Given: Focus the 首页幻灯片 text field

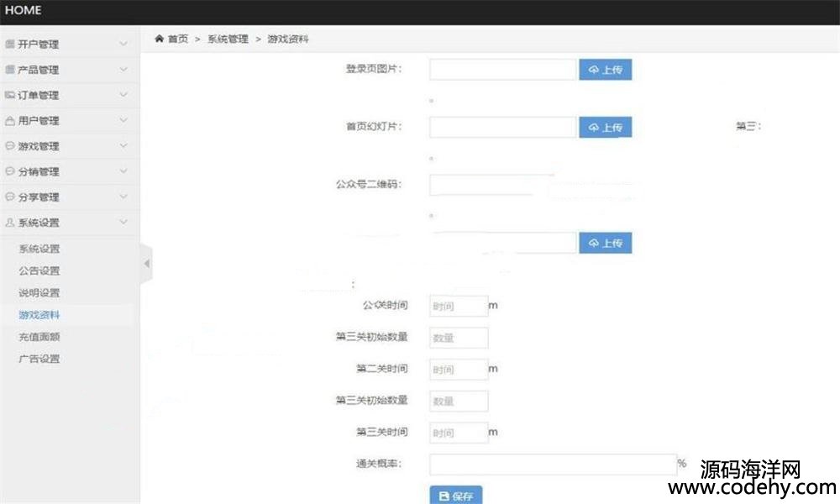Looking at the screenshot, I should pyautogui.click(x=502, y=128).
